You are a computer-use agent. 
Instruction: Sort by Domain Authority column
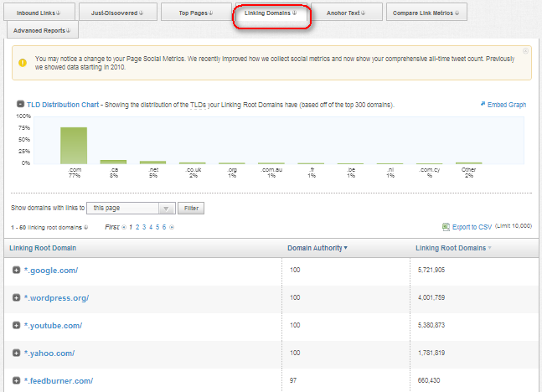[317, 248]
